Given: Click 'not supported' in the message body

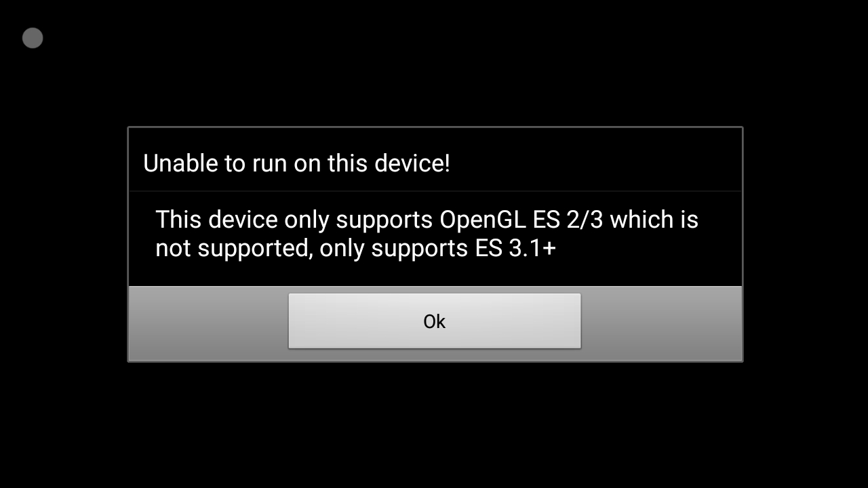Looking at the screenshot, I should [233, 249].
